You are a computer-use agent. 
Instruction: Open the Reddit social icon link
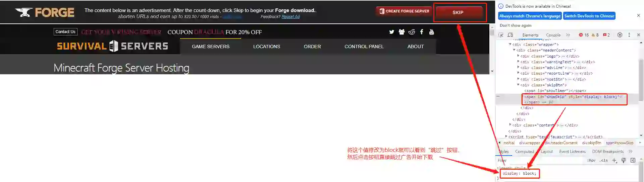coord(412,32)
